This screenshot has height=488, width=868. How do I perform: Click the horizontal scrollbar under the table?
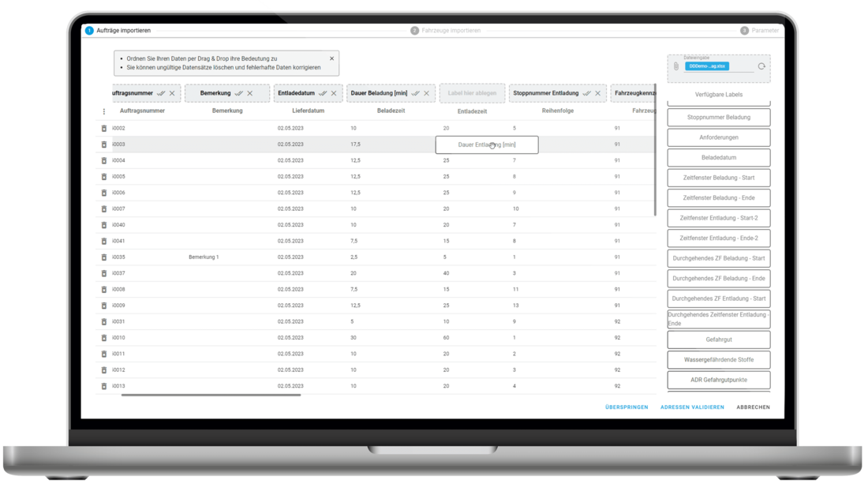coord(211,395)
